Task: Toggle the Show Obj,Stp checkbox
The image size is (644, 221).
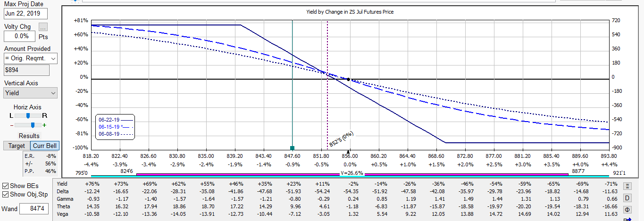Action: pyautogui.click(x=5, y=194)
